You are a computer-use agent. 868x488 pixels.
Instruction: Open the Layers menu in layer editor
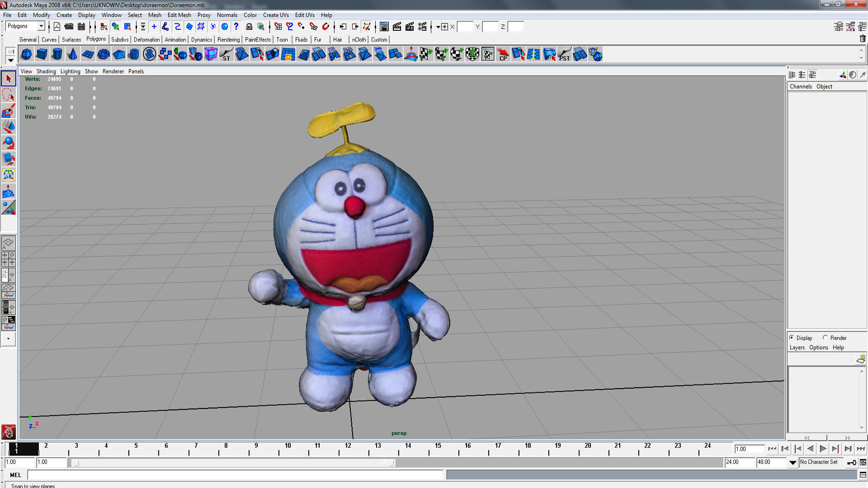[x=797, y=347]
